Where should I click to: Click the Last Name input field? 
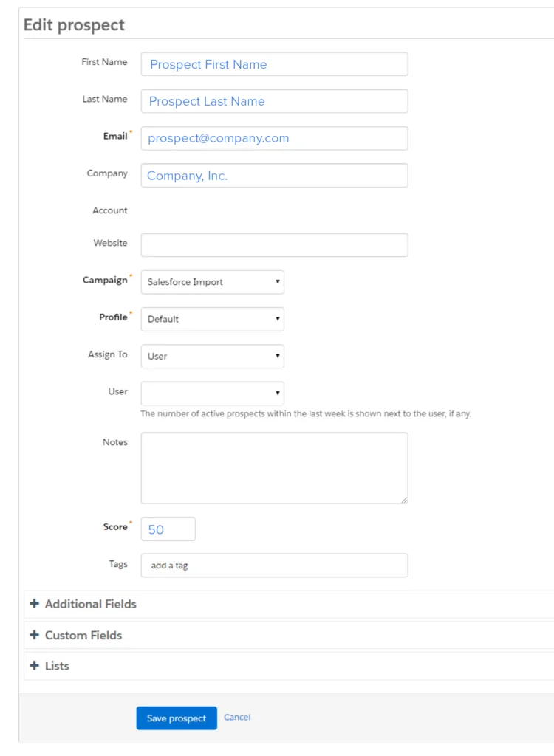click(x=274, y=101)
